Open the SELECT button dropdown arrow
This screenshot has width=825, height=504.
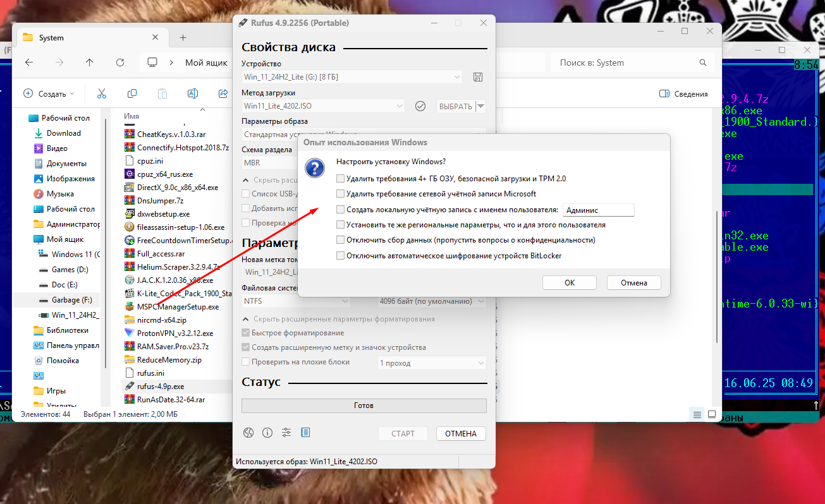tap(480, 106)
